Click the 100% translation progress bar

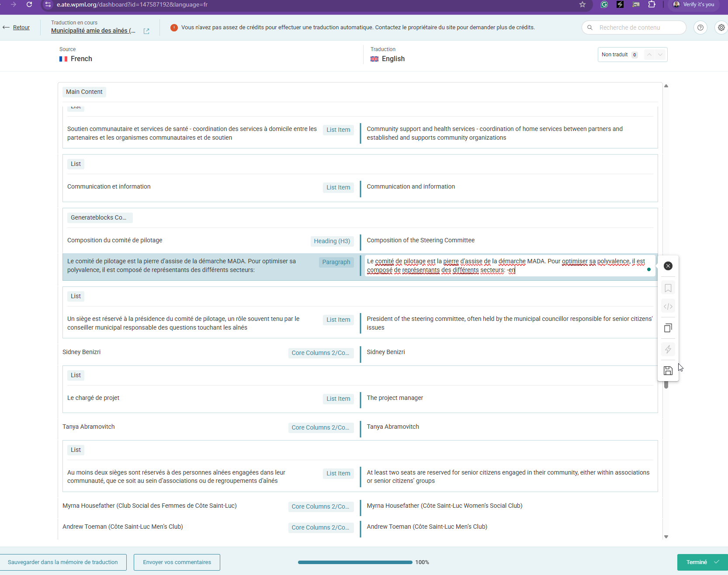point(355,562)
